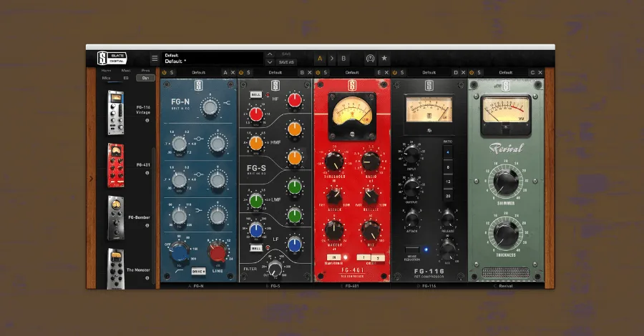644x336 pixels.
Task: Show info for FG-Bomber
Action: tap(147, 226)
